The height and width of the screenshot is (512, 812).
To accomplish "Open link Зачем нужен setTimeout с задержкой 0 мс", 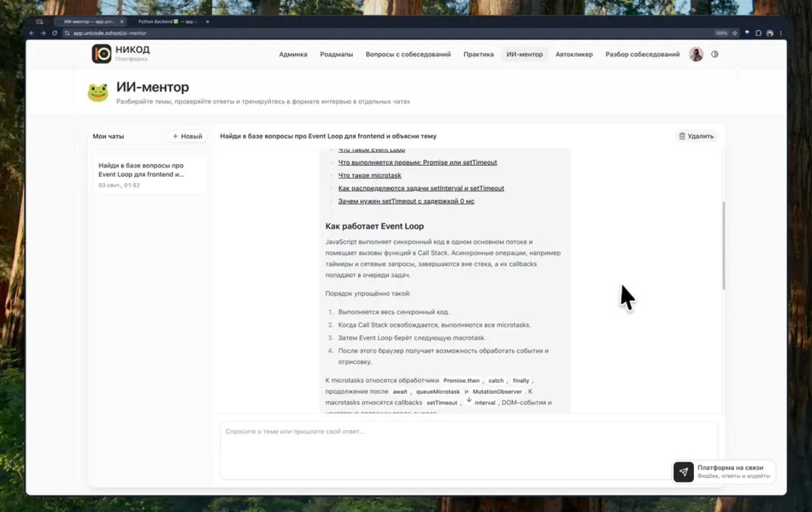I will [x=406, y=201].
